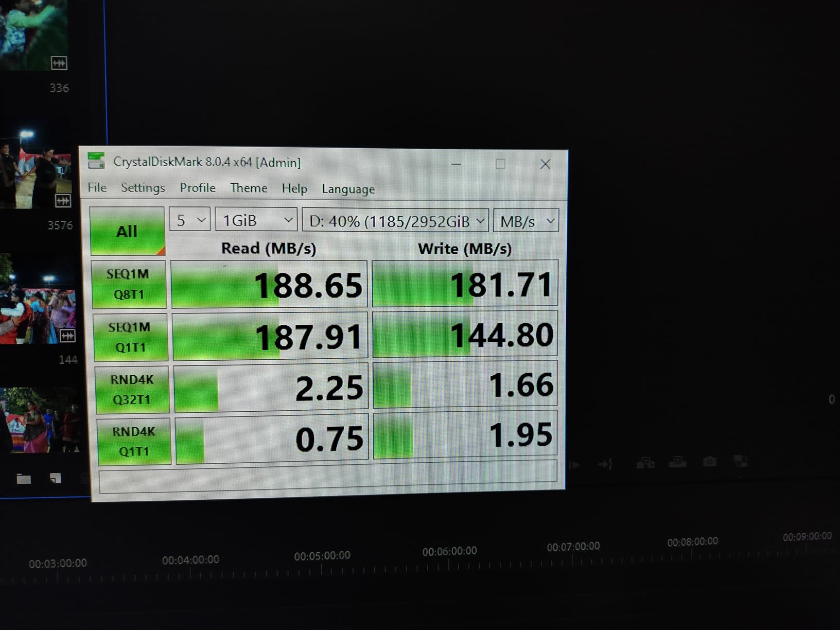The image size is (840, 630).
Task: Click the 336 clip label in Premiere
Action: [x=59, y=88]
